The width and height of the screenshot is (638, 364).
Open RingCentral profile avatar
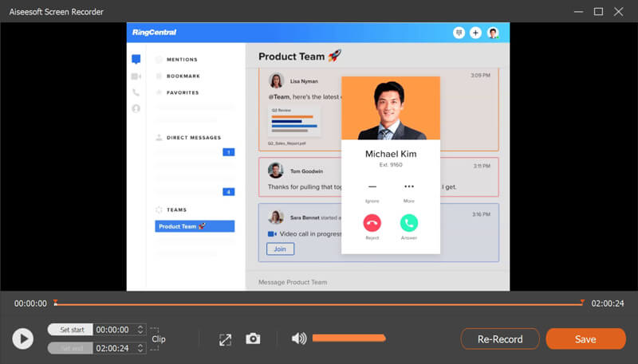tap(493, 33)
